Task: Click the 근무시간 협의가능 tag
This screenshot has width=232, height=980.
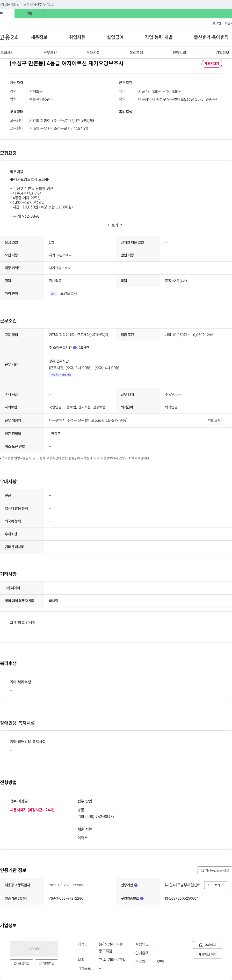Action: point(61,375)
